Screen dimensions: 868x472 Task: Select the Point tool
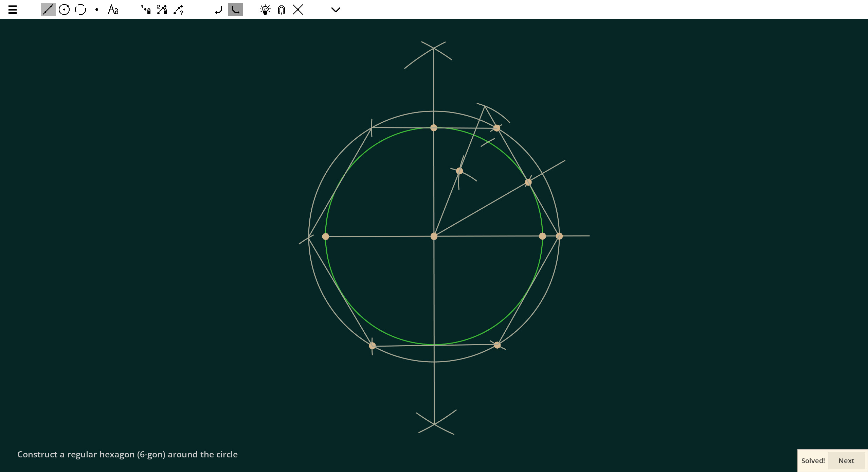[x=97, y=10]
